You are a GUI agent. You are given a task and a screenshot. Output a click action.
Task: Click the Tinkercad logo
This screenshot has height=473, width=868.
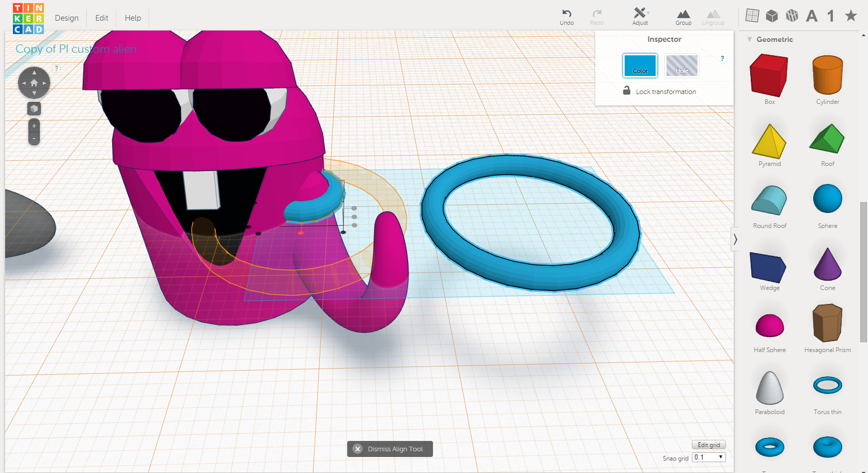pyautogui.click(x=28, y=19)
